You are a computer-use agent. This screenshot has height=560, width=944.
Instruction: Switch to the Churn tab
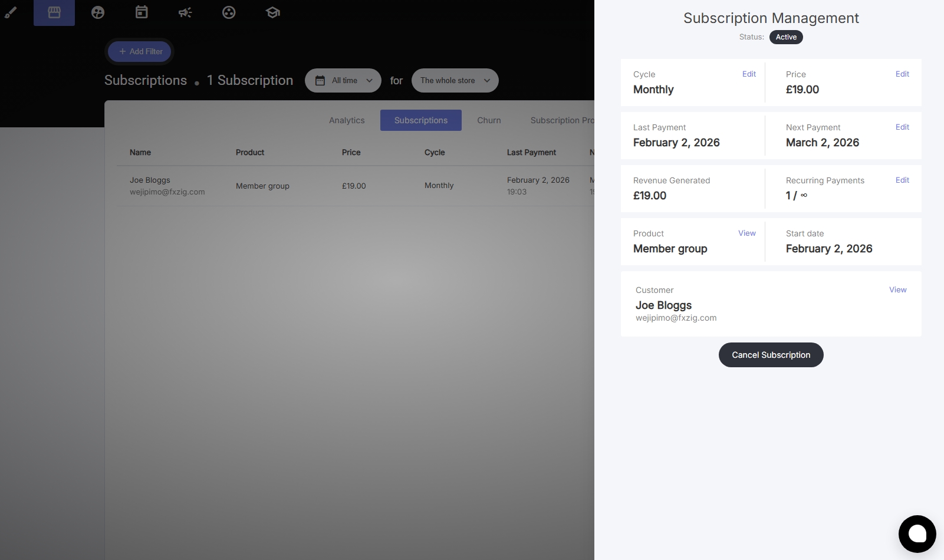click(x=489, y=120)
